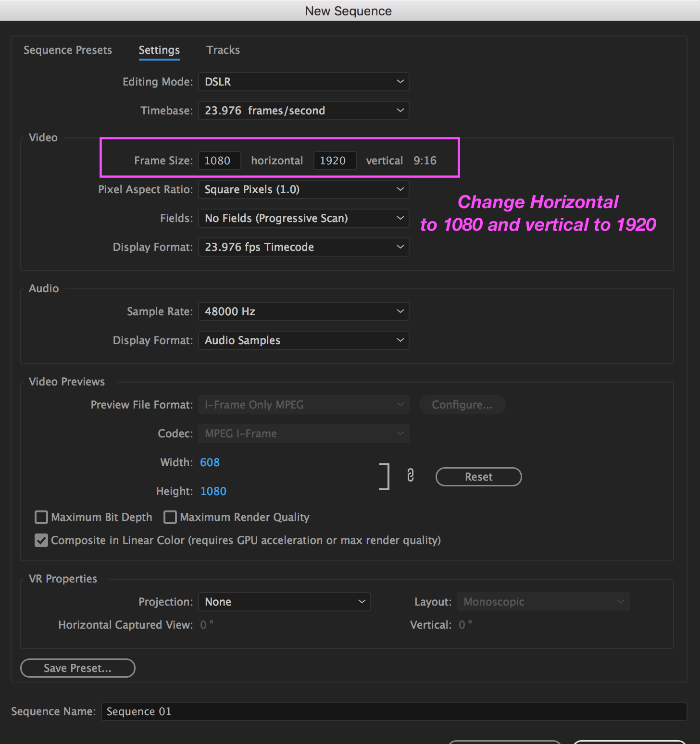Switch to the Sequence Presets tab
The height and width of the screenshot is (744, 700).
tap(68, 50)
